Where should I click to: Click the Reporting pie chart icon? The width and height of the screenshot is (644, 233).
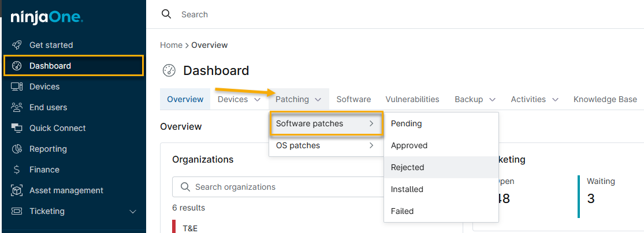17,149
